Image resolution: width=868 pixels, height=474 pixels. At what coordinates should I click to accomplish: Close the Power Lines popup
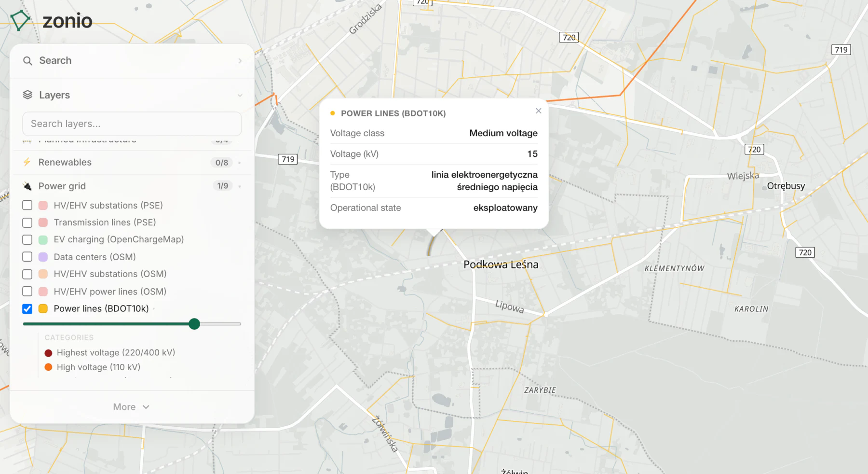[539, 111]
